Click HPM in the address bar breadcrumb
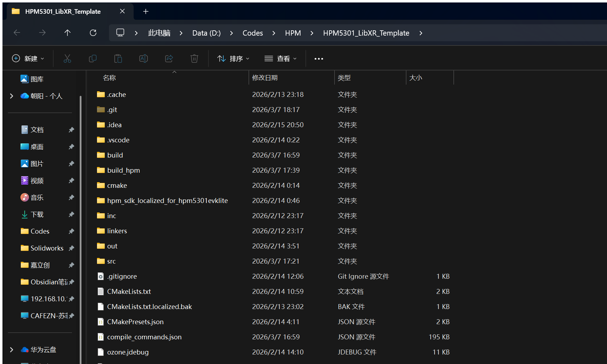Screen dimensions: 607x364 coord(293,33)
